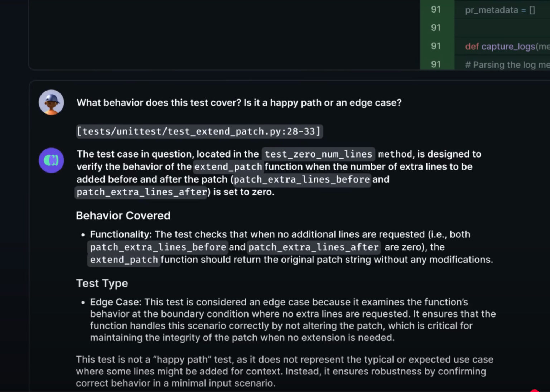Click the Qodo assistant avatar icon
Viewport: 550px width, 392px height.
coord(51,160)
